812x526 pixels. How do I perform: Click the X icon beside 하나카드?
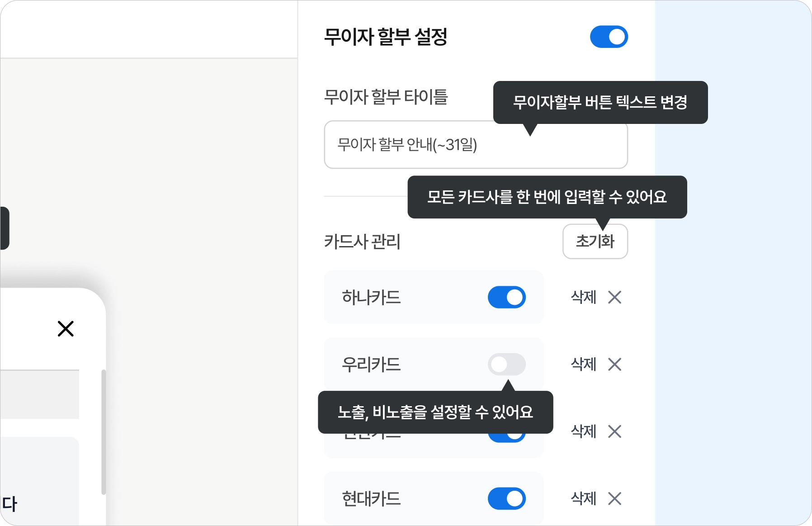click(x=614, y=297)
